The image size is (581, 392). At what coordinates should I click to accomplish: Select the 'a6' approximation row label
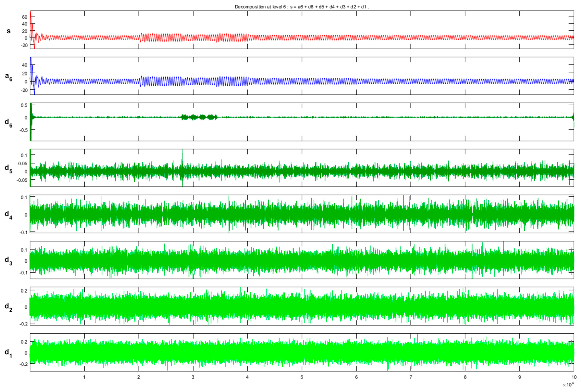[x=9, y=77]
